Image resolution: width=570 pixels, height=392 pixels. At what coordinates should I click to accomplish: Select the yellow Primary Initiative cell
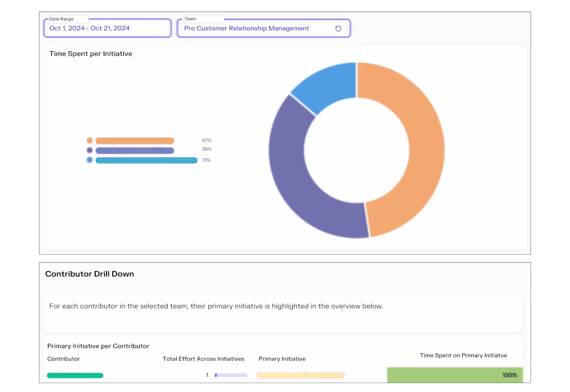[x=300, y=375]
